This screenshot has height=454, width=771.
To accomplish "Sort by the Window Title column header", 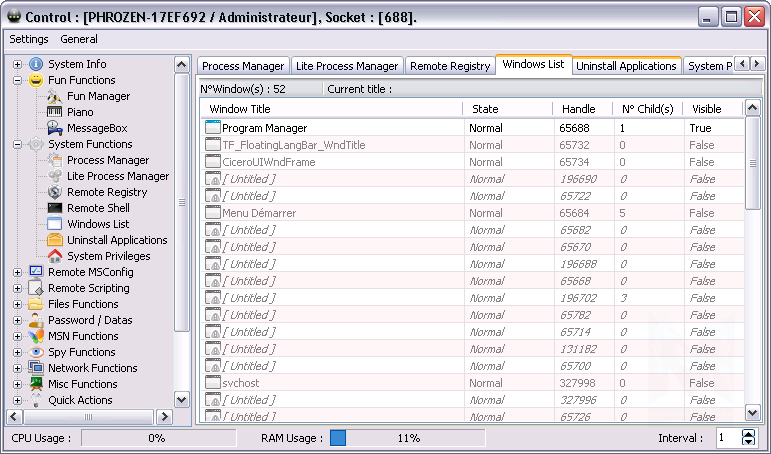I will coord(330,108).
